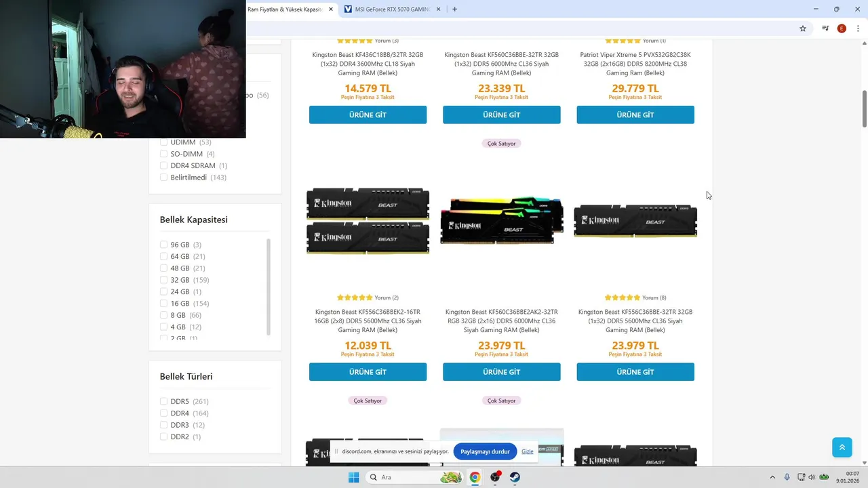Viewport: 868px width, 488px height.
Task: Open Kingston Beast KF436C18BB/32TR title link
Action: pos(368,64)
